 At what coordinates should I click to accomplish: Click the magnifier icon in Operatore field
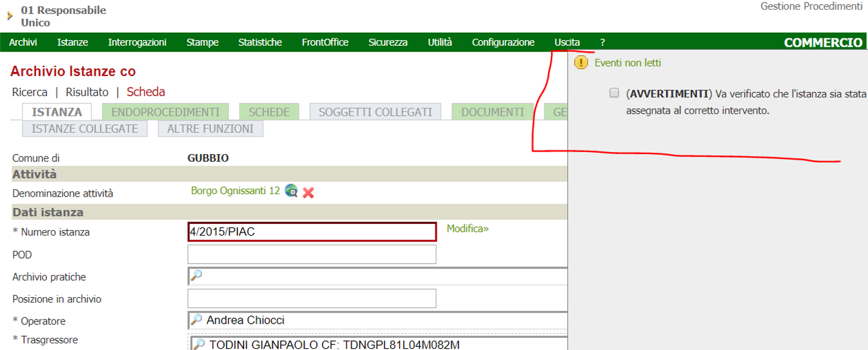[x=197, y=320]
